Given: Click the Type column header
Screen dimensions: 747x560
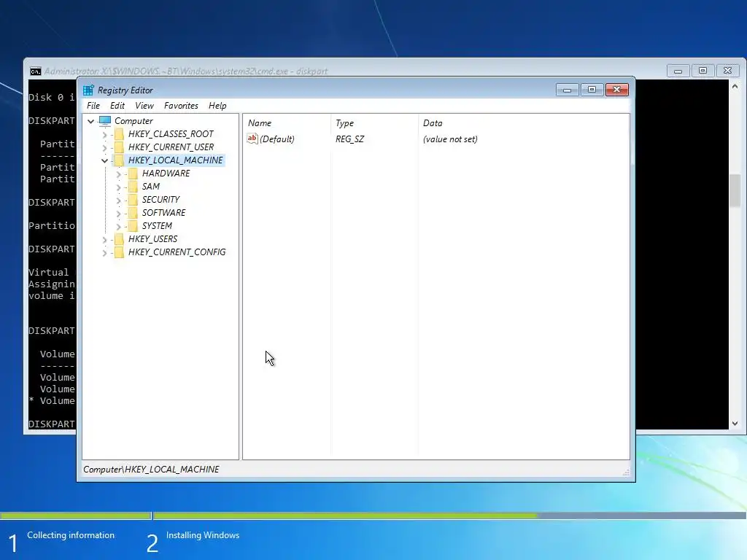Looking at the screenshot, I should coord(374,122).
